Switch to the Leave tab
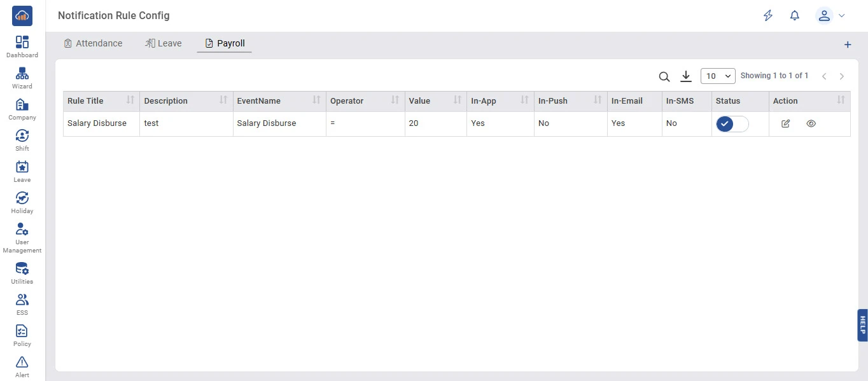This screenshot has width=868, height=381. coord(164,43)
